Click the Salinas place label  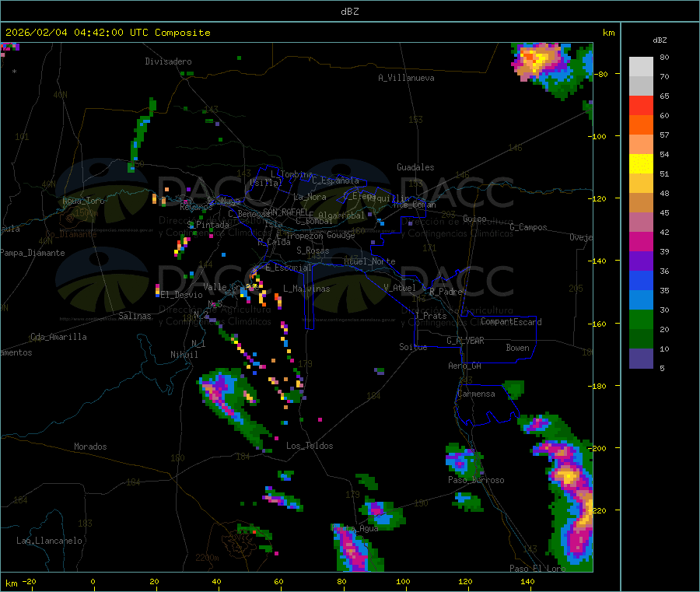(x=135, y=316)
